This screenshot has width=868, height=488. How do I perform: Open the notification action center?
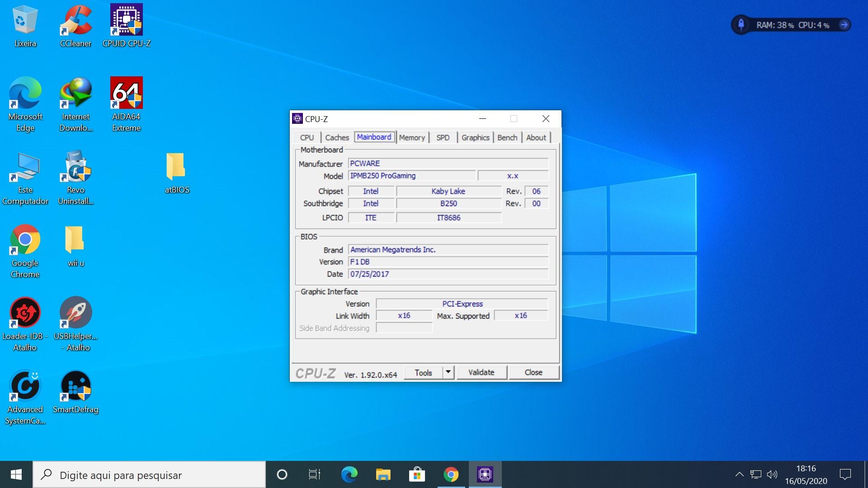(845, 474)
